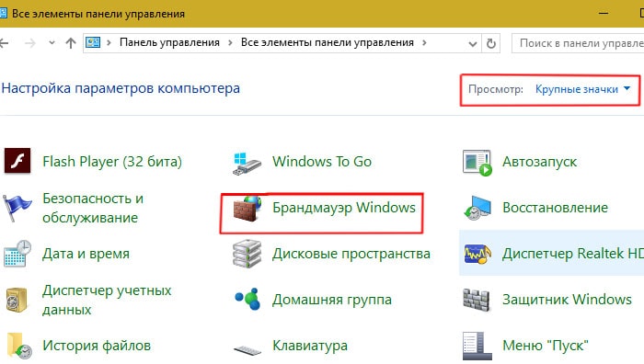This screenshot has height=364, width=644.
Task: Click the Клавиатура keyboard icon
Action: click(x=247, y=350)
